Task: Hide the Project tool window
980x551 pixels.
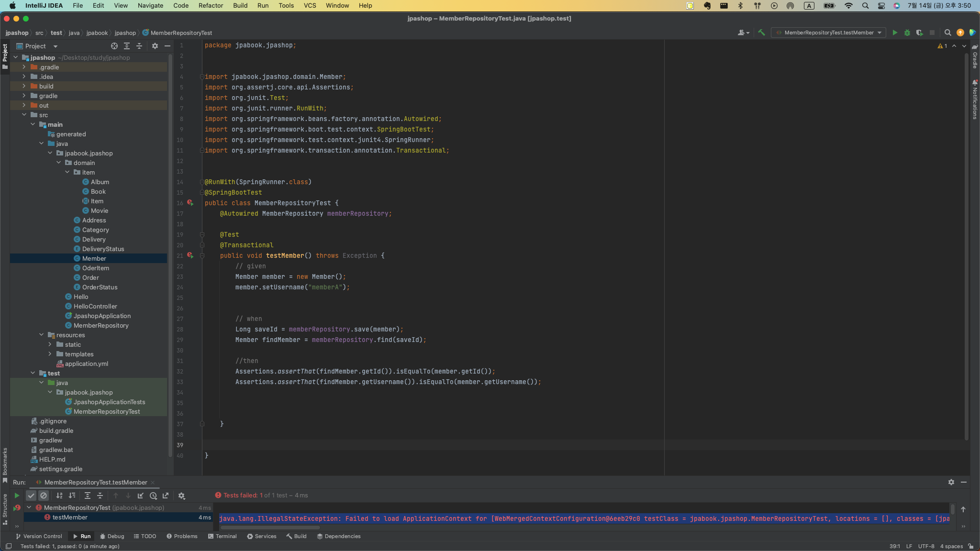Action: pos(167,46)
